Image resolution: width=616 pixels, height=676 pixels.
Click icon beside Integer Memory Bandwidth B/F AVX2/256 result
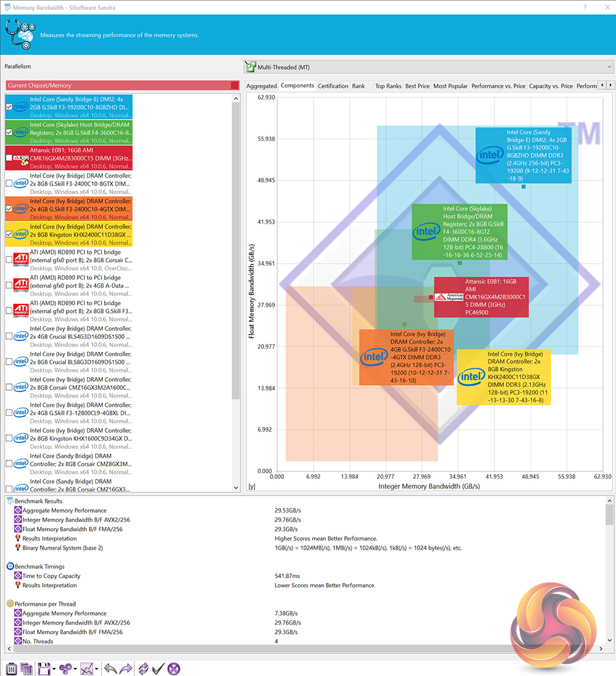(18, 520)
